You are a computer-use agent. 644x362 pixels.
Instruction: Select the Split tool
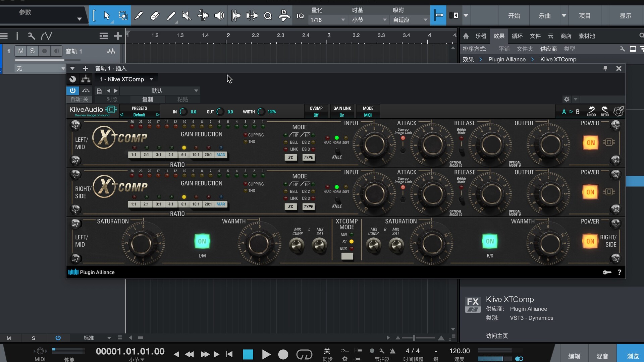(x=139, y=16)
